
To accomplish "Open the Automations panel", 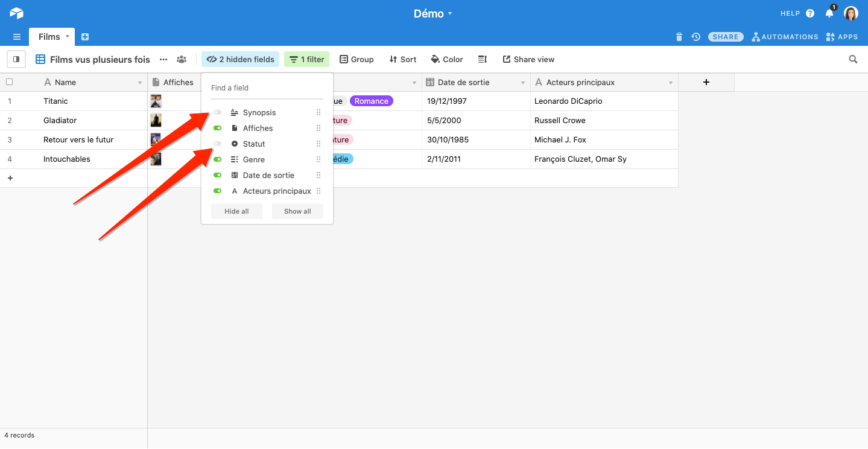I will tap(785, 37).
